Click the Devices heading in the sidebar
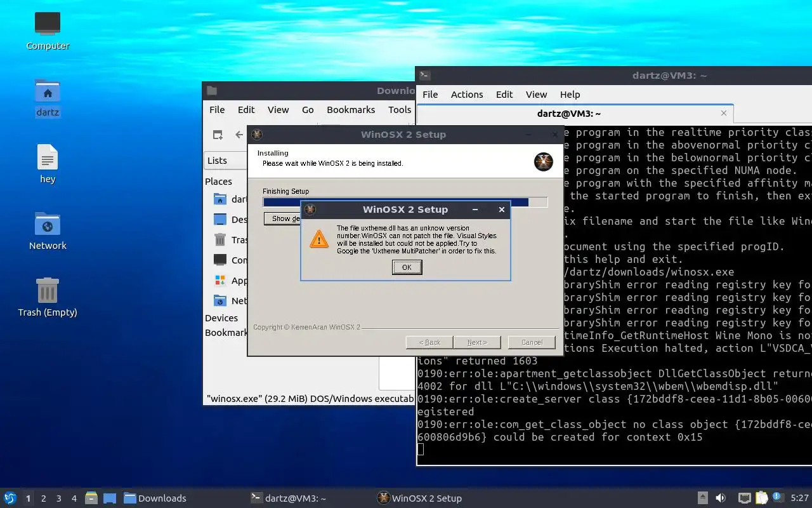Image resolution: width=812 pixels, height=508 pixels. tap(221, 318)
